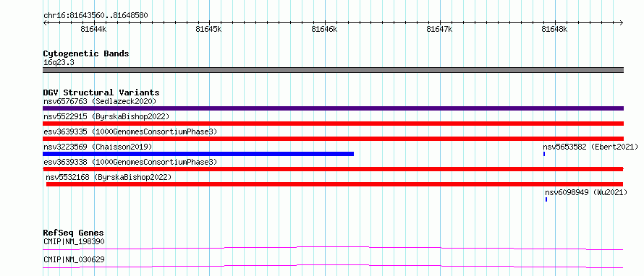This screenshot has width=644, height=276.
Task: Click the chr16:81643560..81648580 region label
Action: click(96, 16)
